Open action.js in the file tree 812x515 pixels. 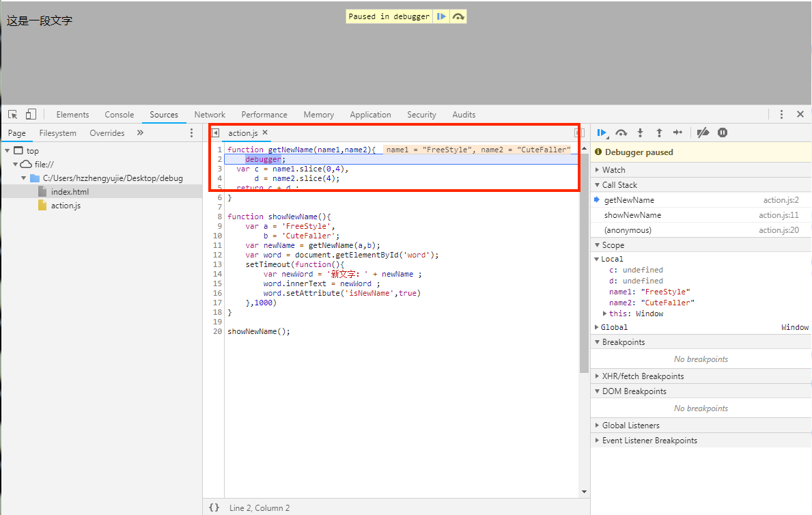coord(66,205)
